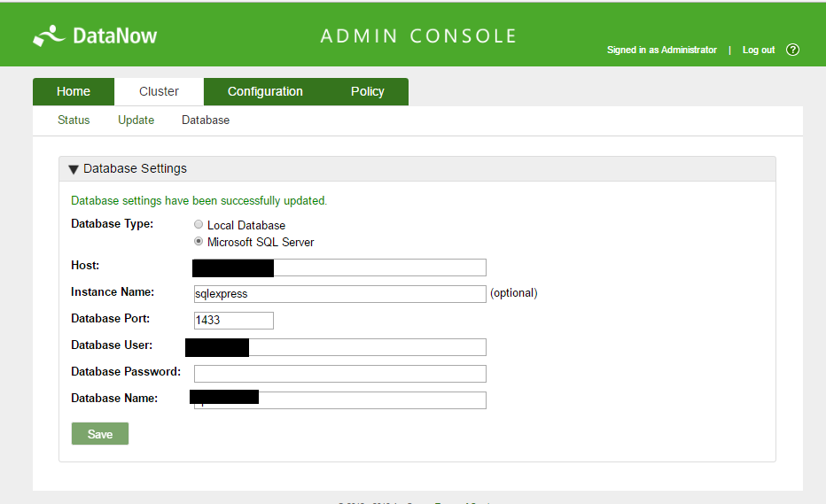Click the Database Name field

point(372,400)
